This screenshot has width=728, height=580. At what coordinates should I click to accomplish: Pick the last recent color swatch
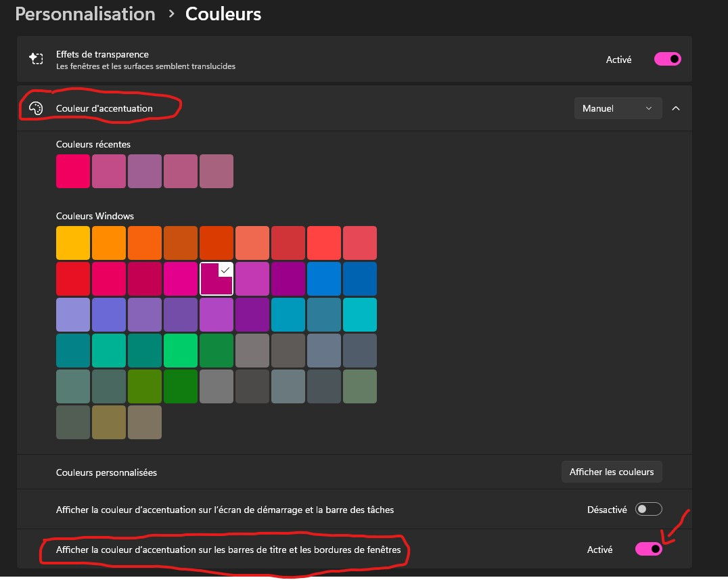click(217, 171)
